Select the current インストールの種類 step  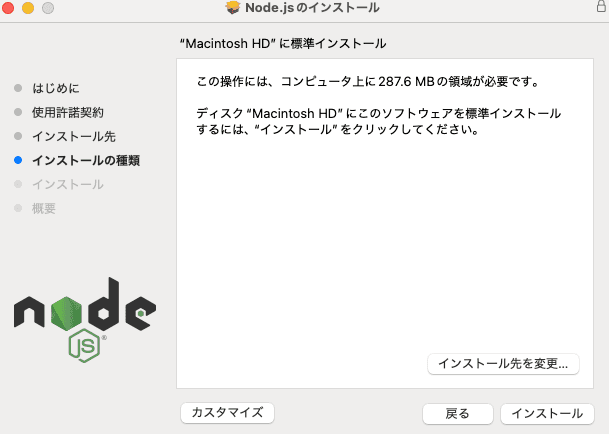(86, 160)
